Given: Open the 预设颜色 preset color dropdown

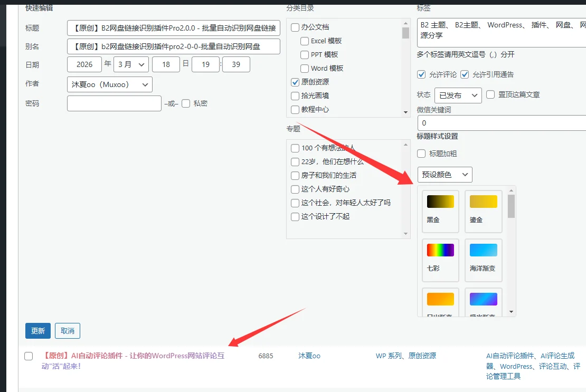Looking at the screenshot, I should (445, 175).
